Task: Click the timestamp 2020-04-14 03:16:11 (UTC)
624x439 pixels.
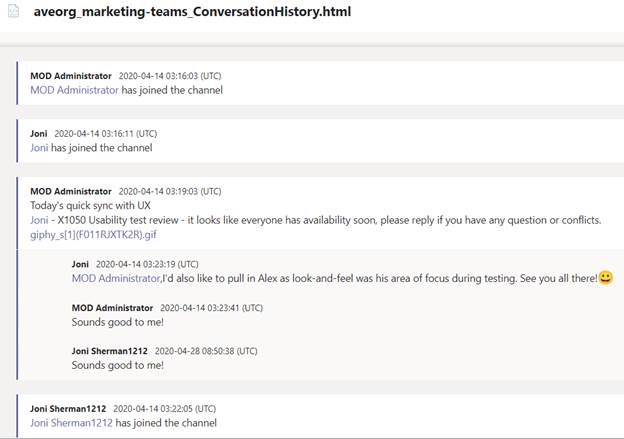Action: [x=105, y=133]
